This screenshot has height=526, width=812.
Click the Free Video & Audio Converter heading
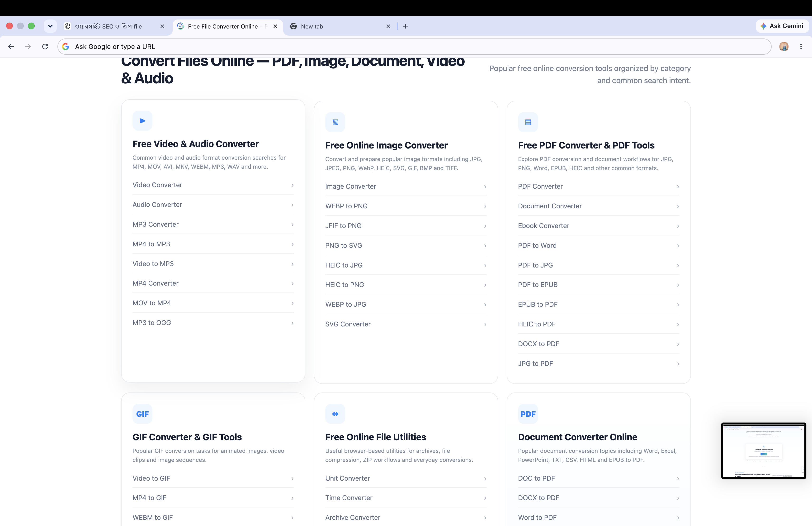[x=195, y=144]
